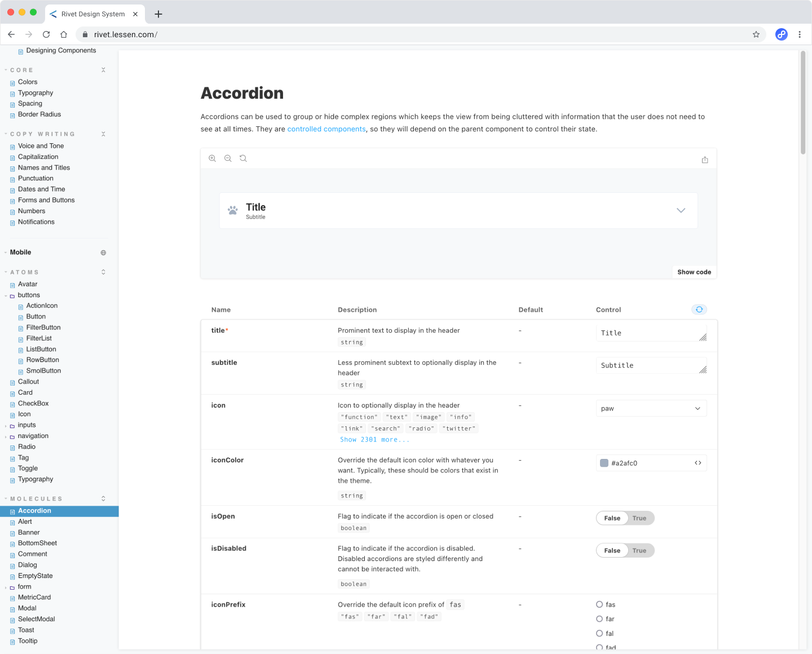Expand the accordion using the chevron
This screenshot has height=654, width=812.
tap(681, 210)
